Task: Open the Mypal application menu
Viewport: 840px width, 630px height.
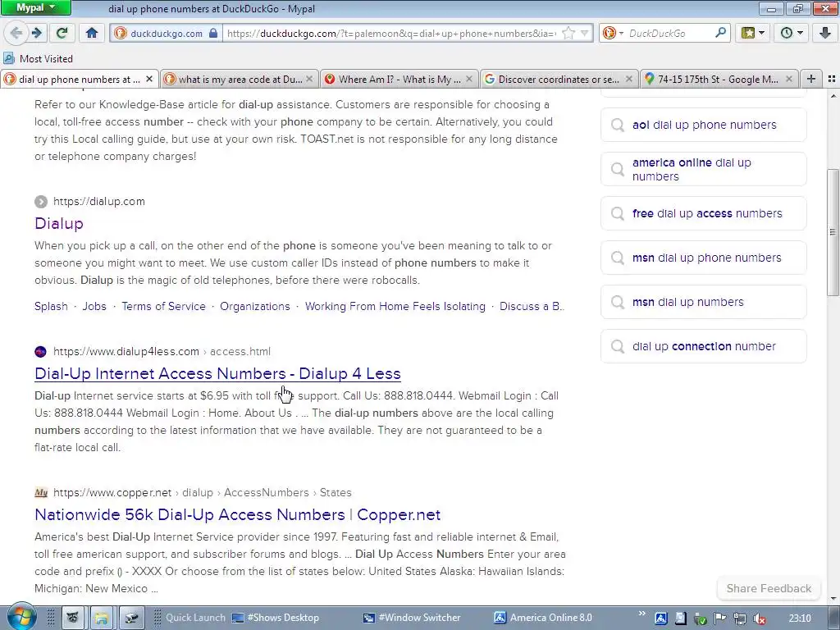Action: (x=35, y=8)
